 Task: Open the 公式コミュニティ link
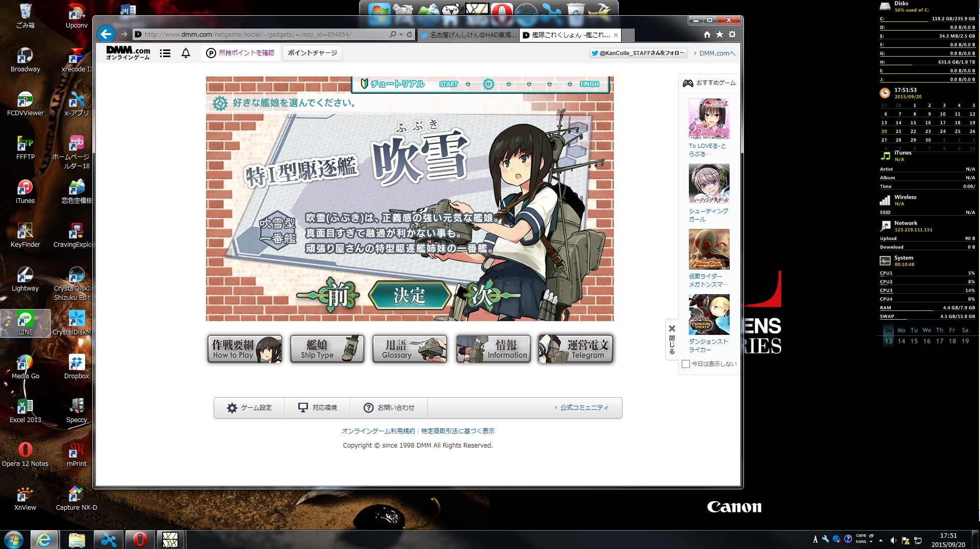(x=584, y=408)
